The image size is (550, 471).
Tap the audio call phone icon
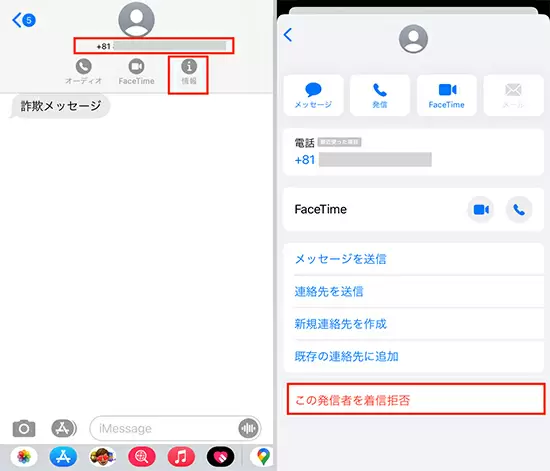[x=83, y=66]
